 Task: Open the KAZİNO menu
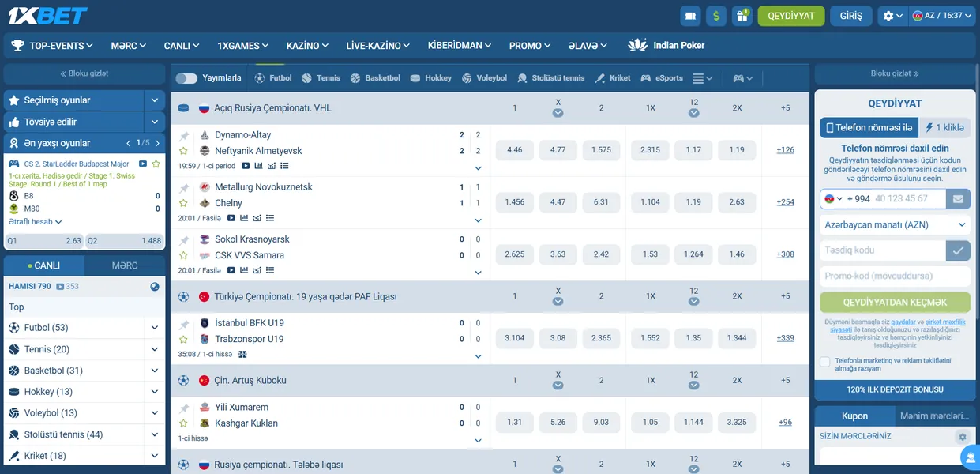(x=308, y=46)
